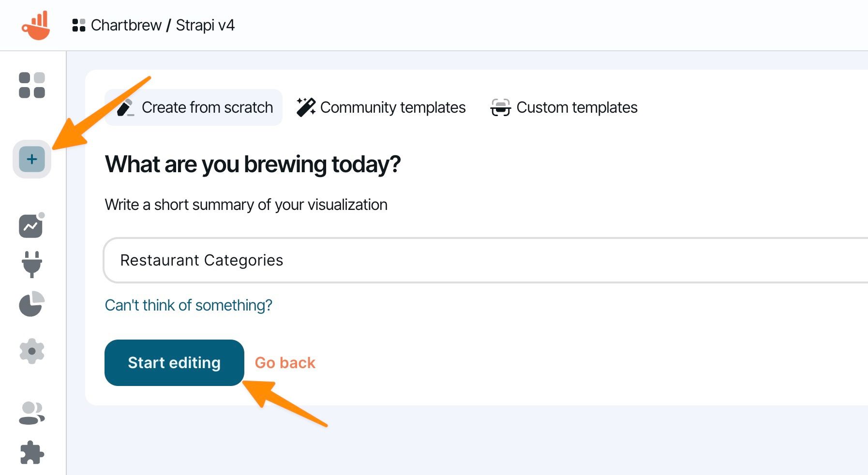The width and height of the screenshot is (868, 475).
Task: Open the team members icon in the sidebar
Action: [32, 413]
